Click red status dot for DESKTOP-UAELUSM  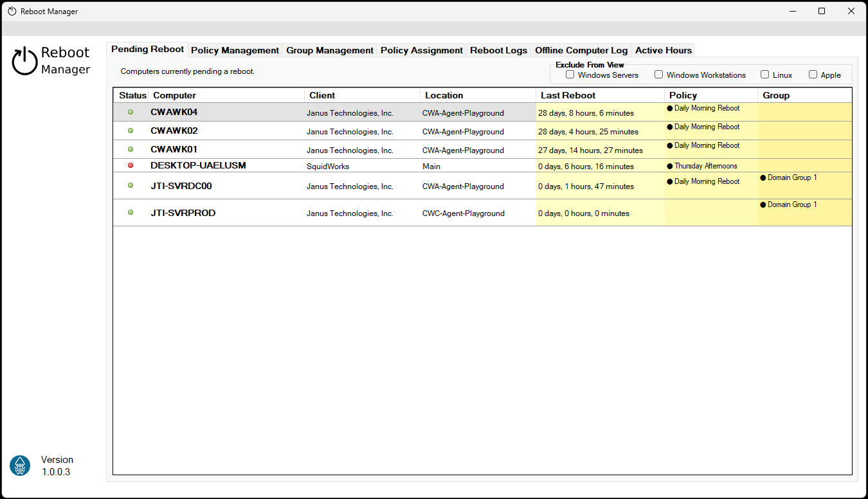[x=131, y=165]
